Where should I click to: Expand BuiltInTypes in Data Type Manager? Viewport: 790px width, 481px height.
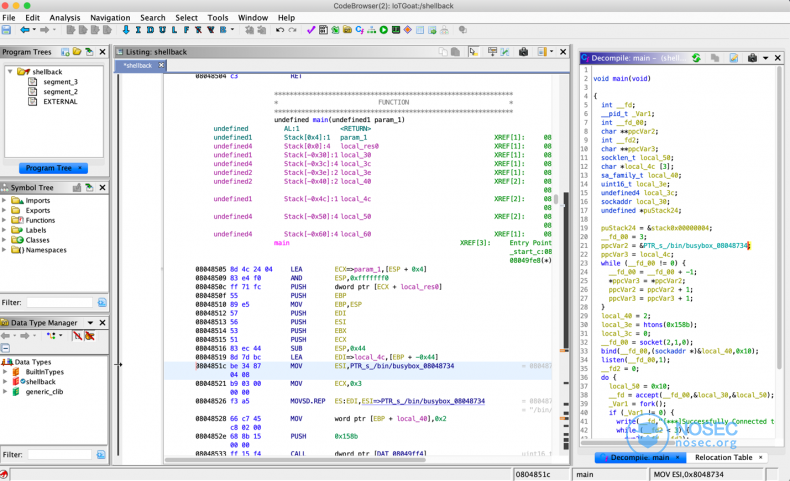5,372
